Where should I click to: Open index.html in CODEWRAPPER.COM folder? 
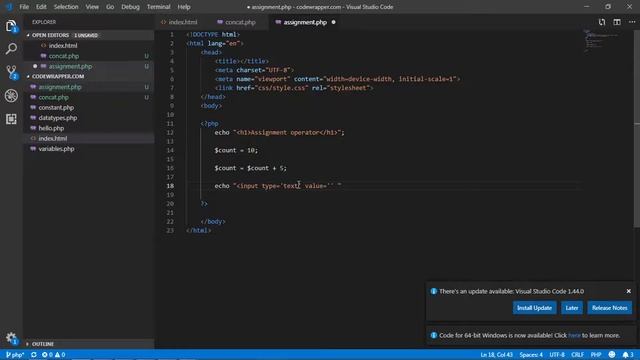point(88,138)
